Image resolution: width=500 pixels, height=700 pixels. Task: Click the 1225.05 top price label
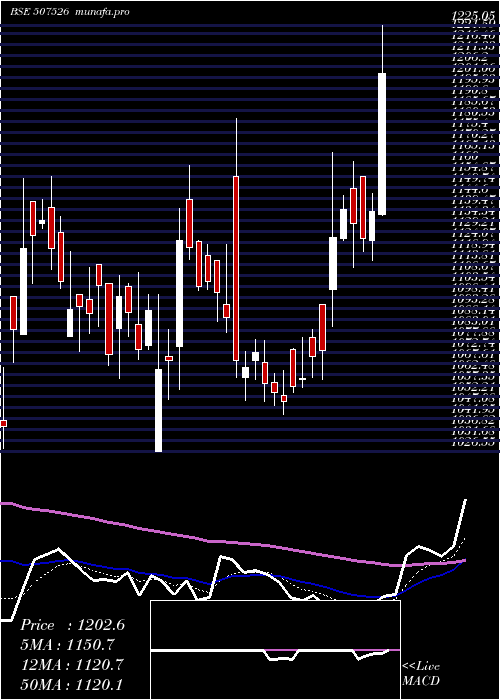[475, 16]
